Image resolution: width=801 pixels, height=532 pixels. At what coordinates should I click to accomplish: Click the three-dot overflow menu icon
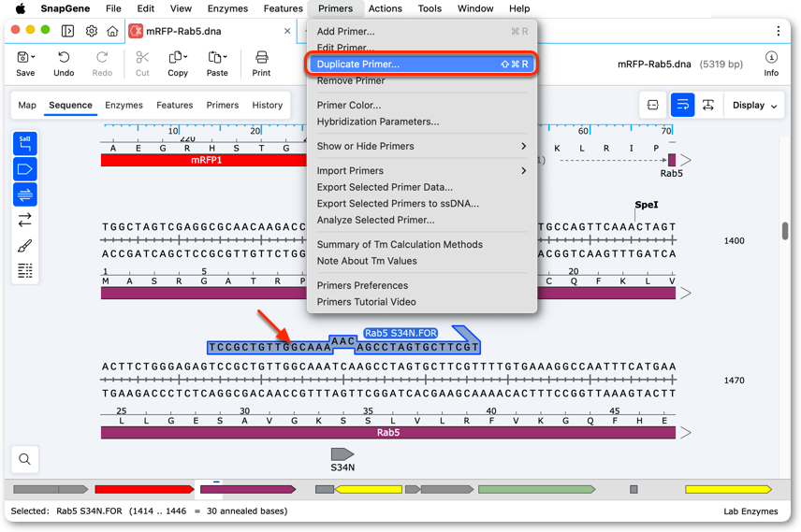click(x=778, y=31)
